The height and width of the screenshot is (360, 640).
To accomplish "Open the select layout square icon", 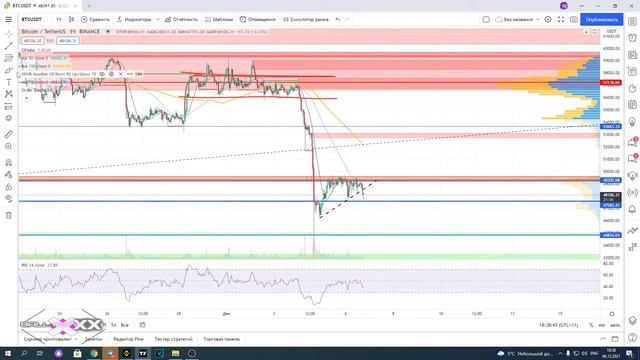I will point(486,19).
